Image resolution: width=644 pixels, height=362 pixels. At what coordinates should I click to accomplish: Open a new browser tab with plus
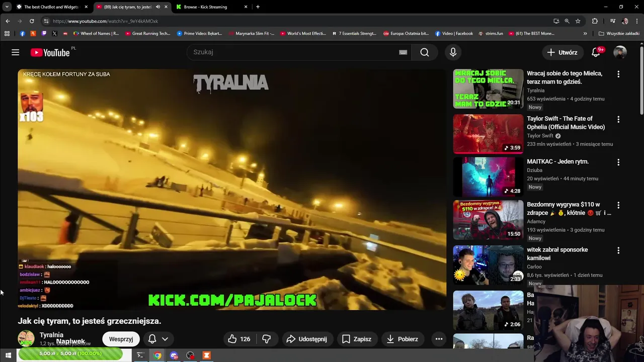tap(258, 7)
